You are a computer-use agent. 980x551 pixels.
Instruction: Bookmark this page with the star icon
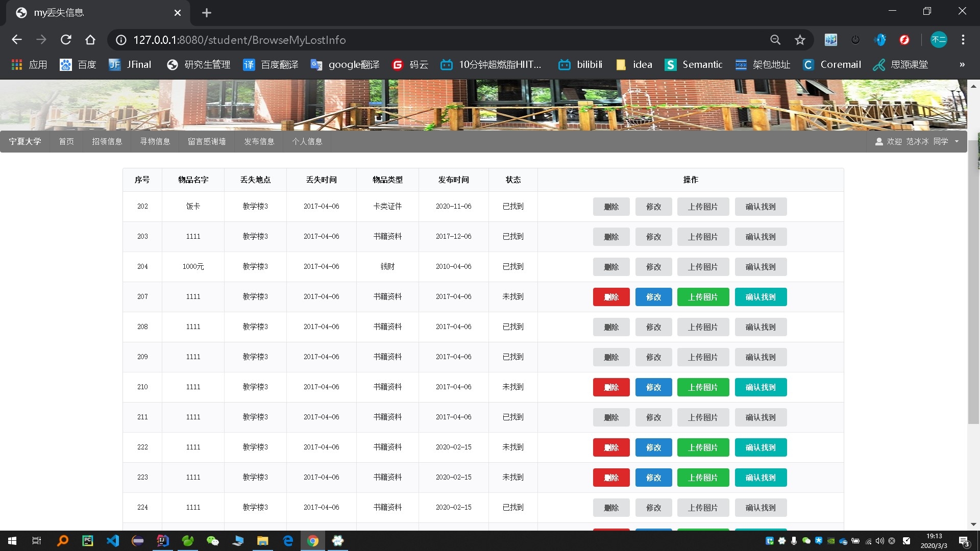pos(800,40)
